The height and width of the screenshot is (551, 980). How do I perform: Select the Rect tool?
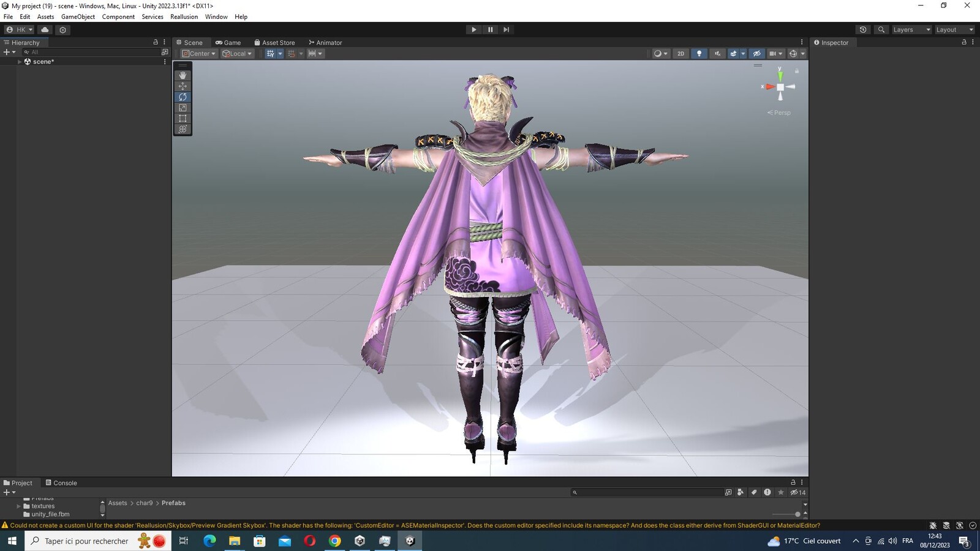pyautogui.click(x=183, y=118)
